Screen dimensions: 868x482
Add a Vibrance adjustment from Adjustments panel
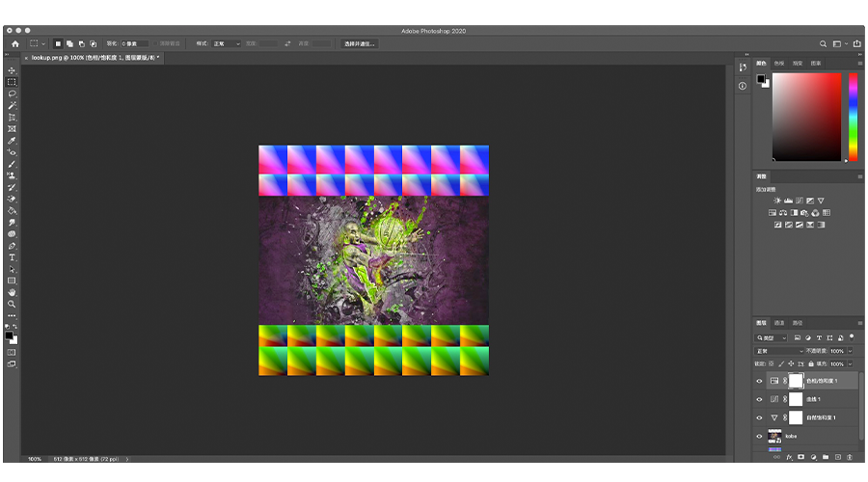coord(821,201)
